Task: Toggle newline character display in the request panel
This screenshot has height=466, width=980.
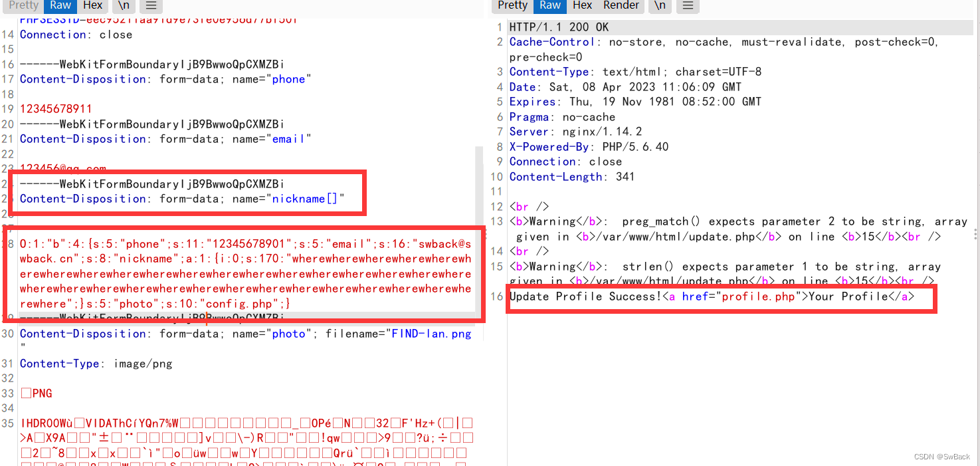Action: (124, 6)
